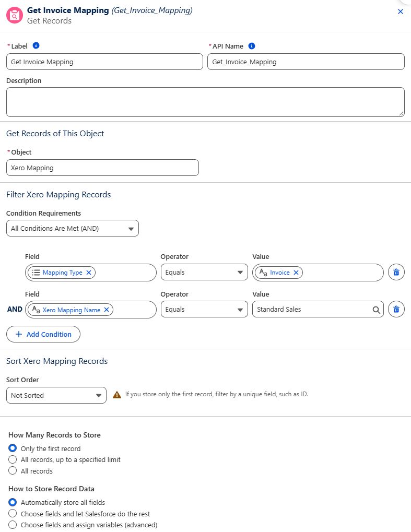The height and width of the screenshot is (532, 411).
Task: Select Choose fields and assign variables (advanced)
Action: [13, 525]
